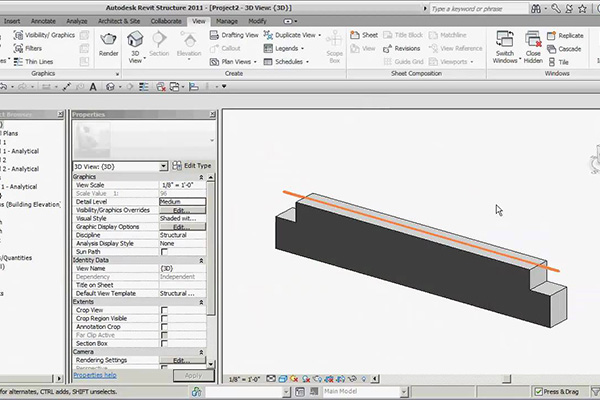Image resolution: width=600 pixels, height=400 pixels.
Task: Collapse the Identity Data properties section
Action: [x=201, y=260]
